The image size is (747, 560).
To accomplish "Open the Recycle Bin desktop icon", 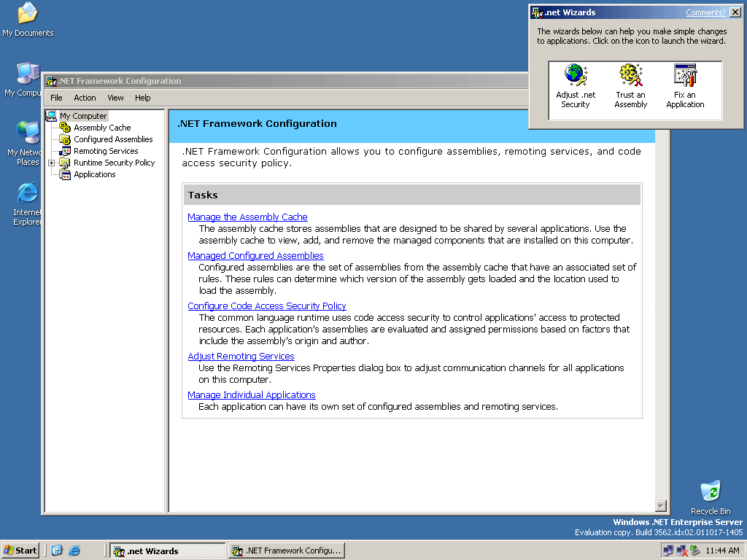I will pyautogui.click(x=711, y=491).
